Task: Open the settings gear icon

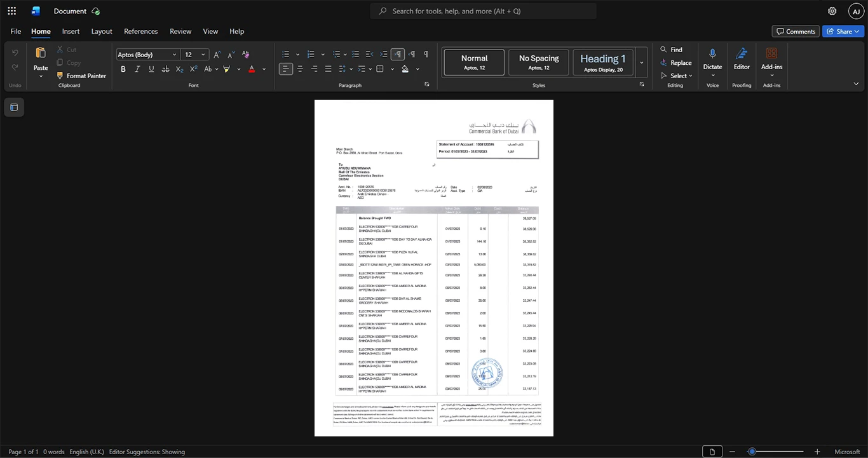Action: click(832, 11)
